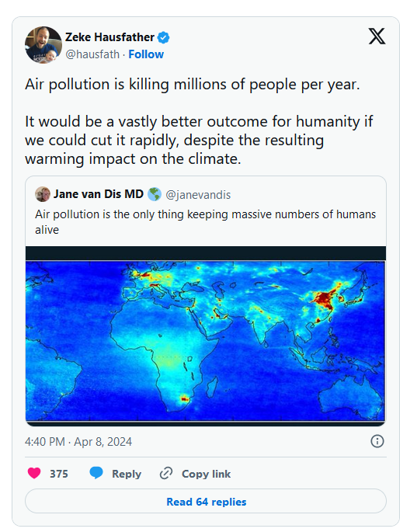Open the air pollution world map image
The width and height of the screenshot is (417, 532).
point(206,336)
